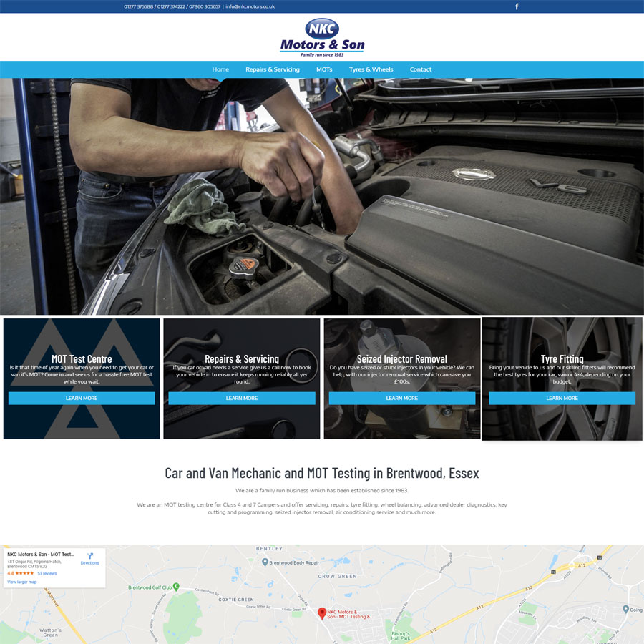The height and width of the screenshot is (644, 644).
Task: Open the MOTs navigation item
Action: [324, 69]
